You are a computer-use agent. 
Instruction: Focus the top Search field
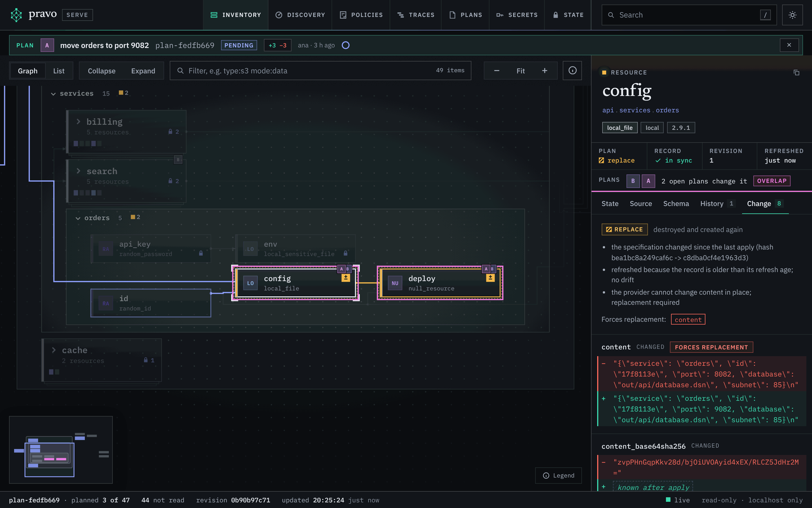(689, 15)
